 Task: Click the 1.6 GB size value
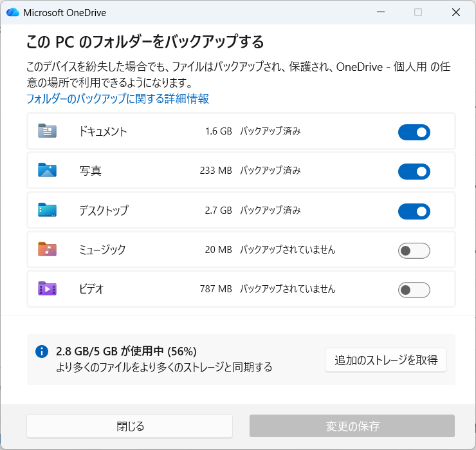(218, 131)
